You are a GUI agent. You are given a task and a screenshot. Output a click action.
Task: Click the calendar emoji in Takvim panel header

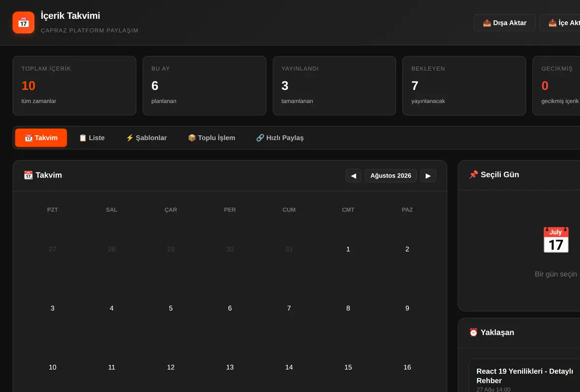(29, 175)
